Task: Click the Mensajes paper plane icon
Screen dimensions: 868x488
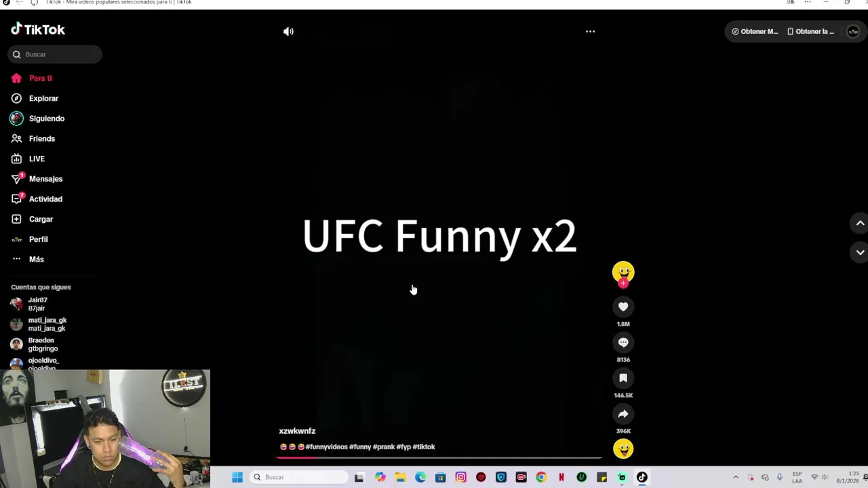Action: 16,179
